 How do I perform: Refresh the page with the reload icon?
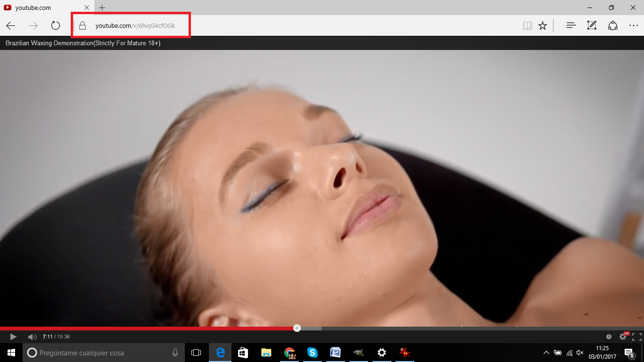[56, 26]
